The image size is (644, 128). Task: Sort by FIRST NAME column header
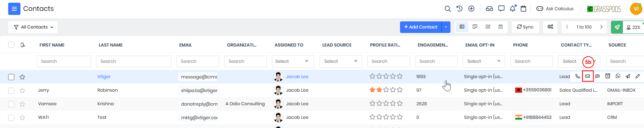pyautogui.click(x=52, y=45)
